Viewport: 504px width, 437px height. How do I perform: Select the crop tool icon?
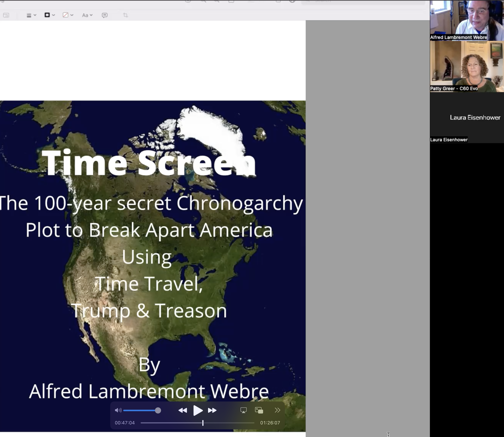[125, 15]
